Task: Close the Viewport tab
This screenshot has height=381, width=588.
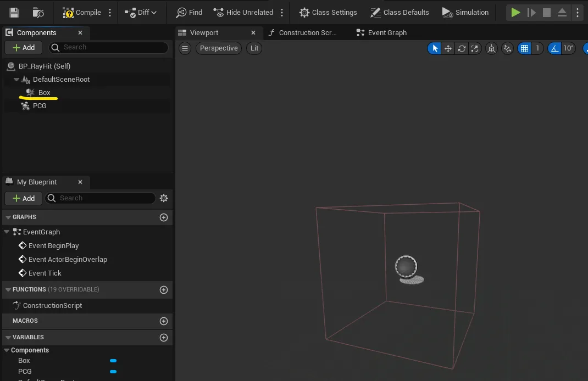Action: click(x=253, y=32)
